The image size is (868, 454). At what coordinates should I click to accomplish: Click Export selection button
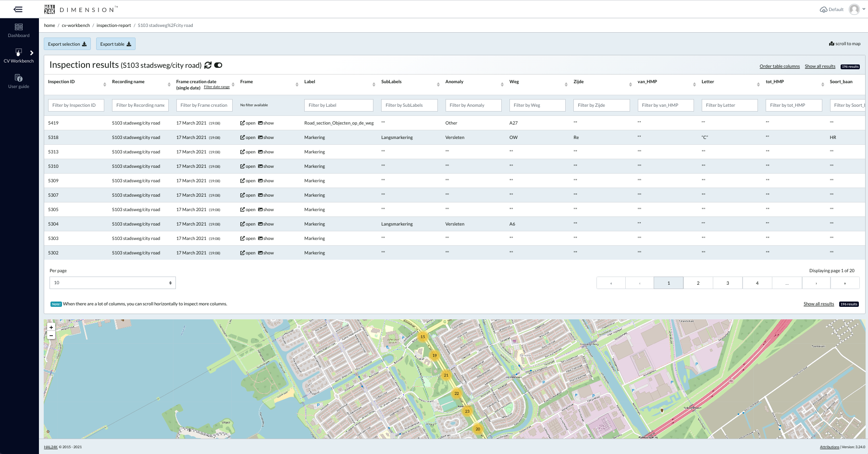(67, 44)
